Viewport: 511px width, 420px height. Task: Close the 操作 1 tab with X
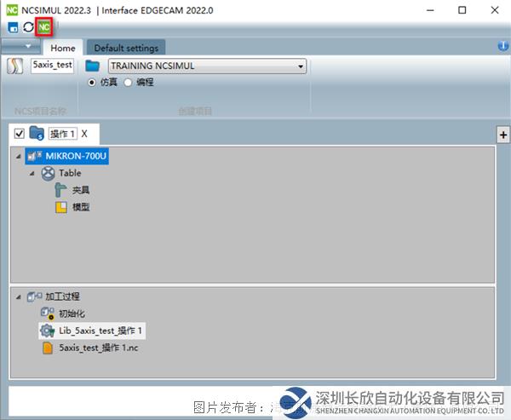[84, 134]
